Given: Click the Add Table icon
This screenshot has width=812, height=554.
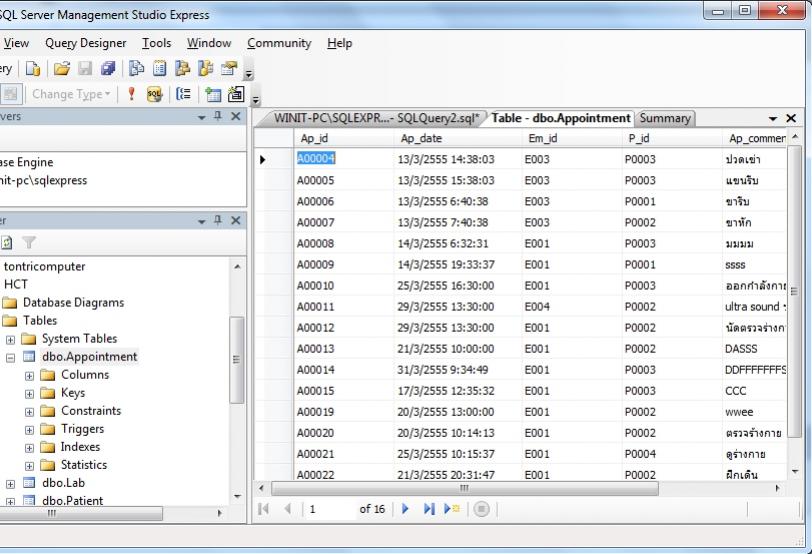Looking at the screenshot, I should click(x=212, y=94).
